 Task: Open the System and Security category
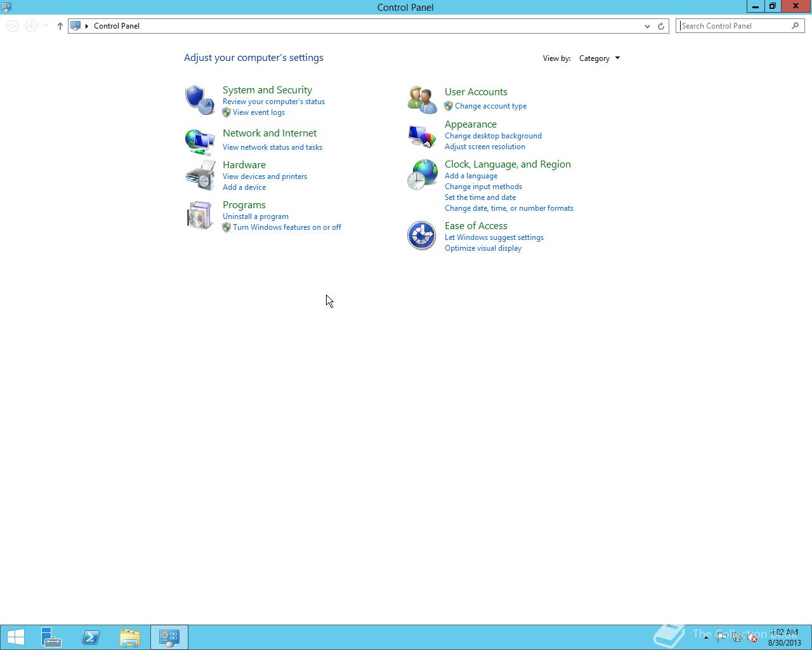tap(267, 90)
